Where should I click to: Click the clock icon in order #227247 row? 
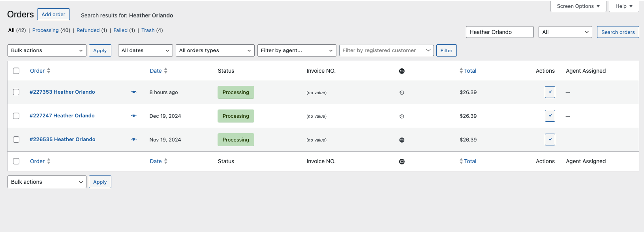[402, 116]
